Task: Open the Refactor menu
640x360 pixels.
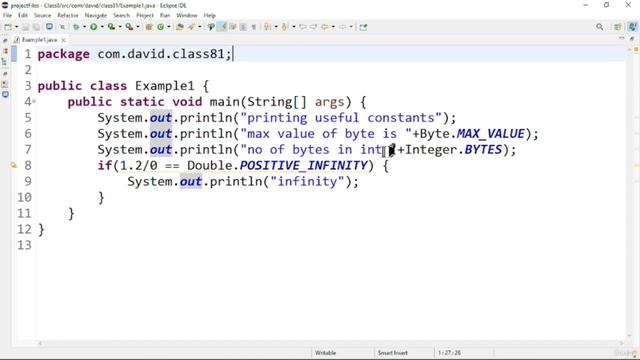Action: pos(68,16)
